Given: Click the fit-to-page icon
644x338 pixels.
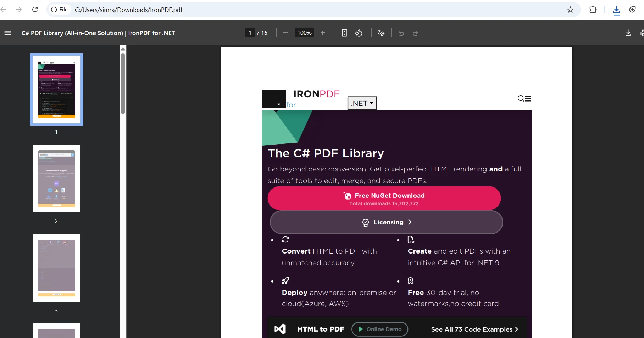Looking at the screenshot, I should (344, 33).
